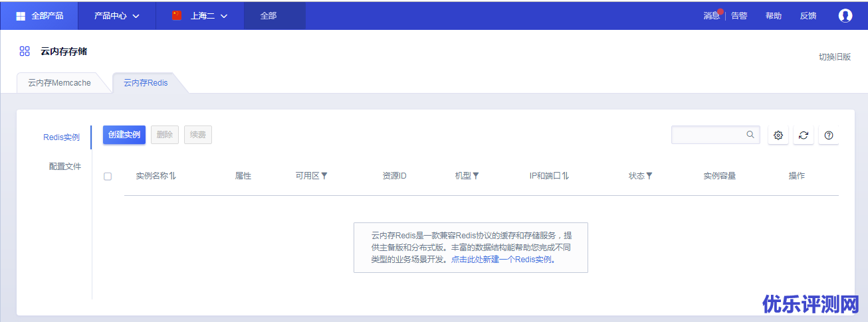Open the help question mark icon
The width and height of the screenshot is (868, 322).
coord(829,135)
